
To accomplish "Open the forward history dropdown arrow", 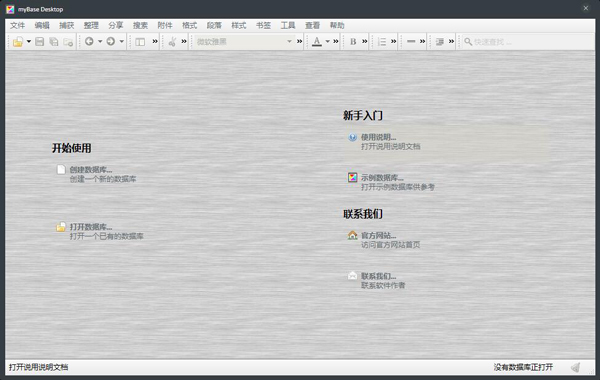I will click(121, 41).
